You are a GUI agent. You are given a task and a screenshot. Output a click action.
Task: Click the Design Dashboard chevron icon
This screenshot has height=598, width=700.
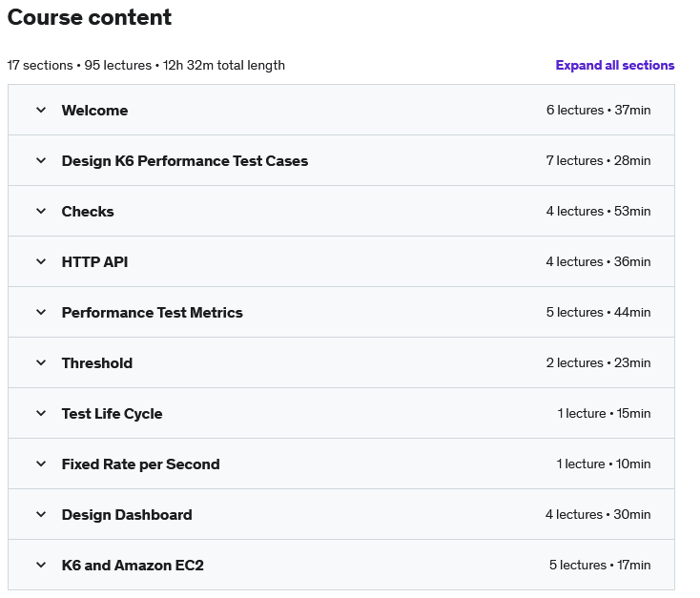[41, 514]
